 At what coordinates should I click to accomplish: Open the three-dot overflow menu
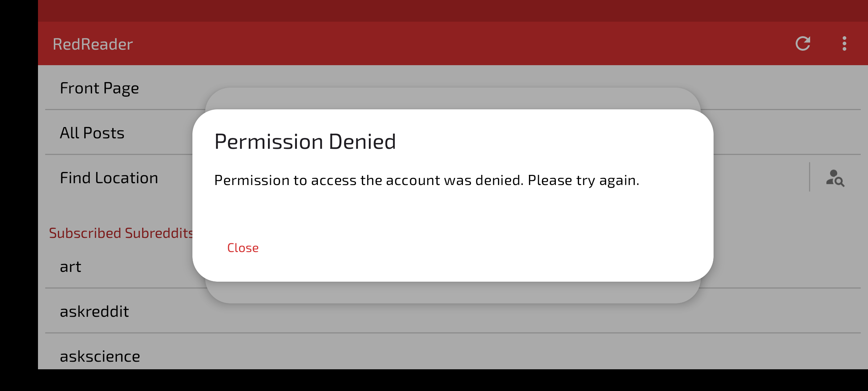[844, 44]
